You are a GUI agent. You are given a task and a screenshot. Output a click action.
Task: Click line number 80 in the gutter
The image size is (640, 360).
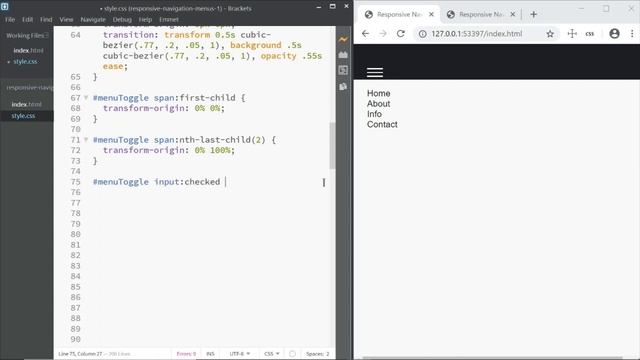[x=76, y=234]
